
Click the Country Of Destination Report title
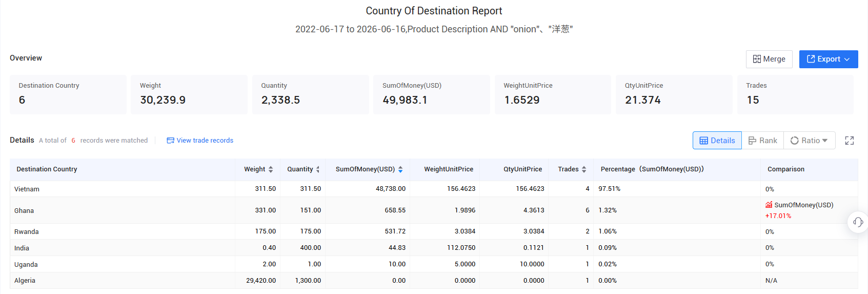(434, 11)
